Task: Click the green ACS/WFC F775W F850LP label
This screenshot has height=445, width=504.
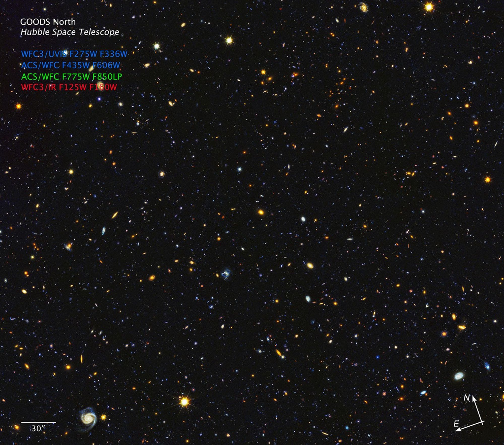Action: click(72, 76)
